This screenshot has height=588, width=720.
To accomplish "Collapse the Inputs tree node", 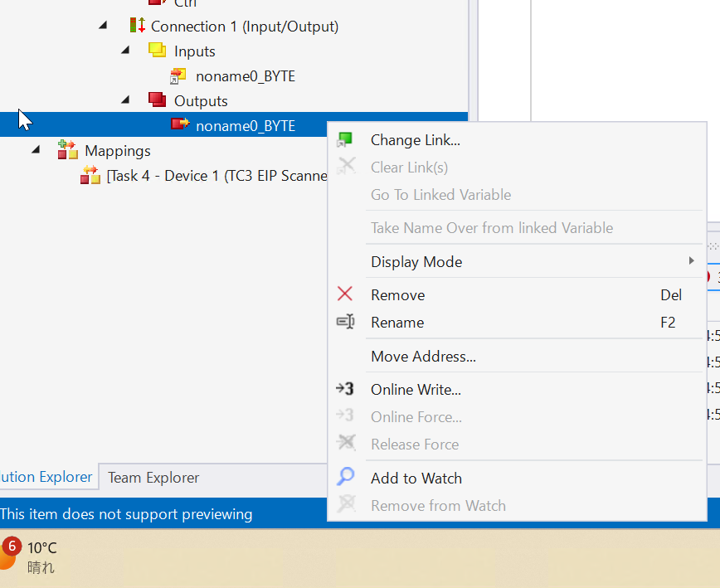I will (x=125, y=51).
